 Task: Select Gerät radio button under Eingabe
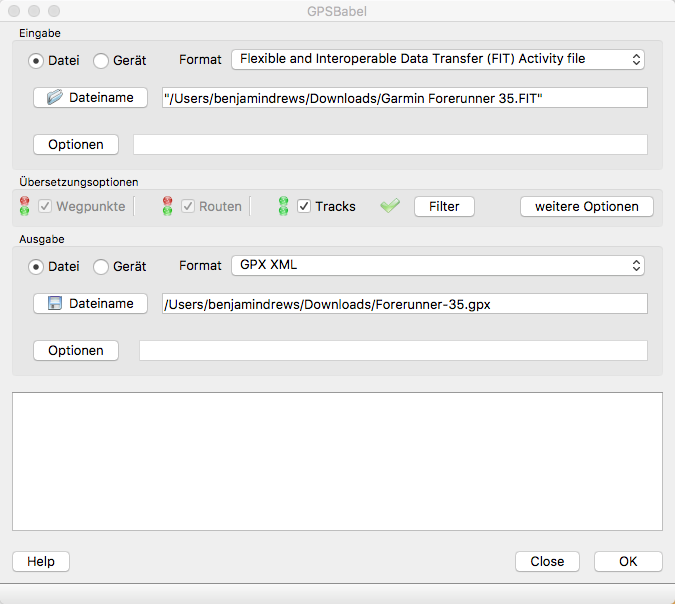click(x=101, y=60)
